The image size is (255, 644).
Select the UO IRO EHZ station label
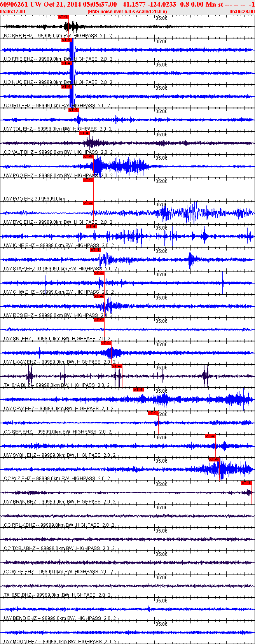[x=57, y=106]
